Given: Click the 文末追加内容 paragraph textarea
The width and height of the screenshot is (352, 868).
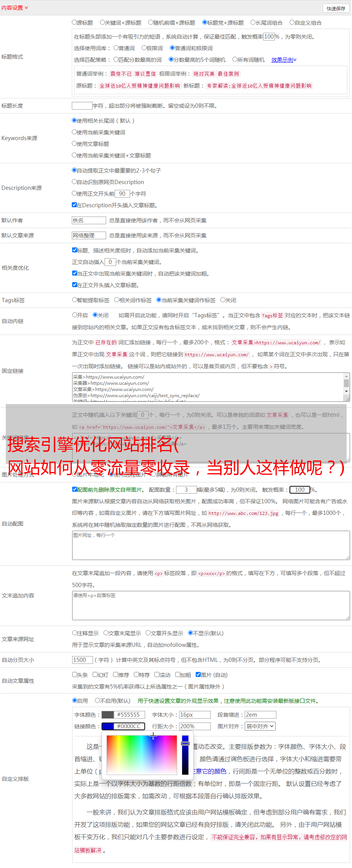Looking at the screenshot, I should click(211, 606).
